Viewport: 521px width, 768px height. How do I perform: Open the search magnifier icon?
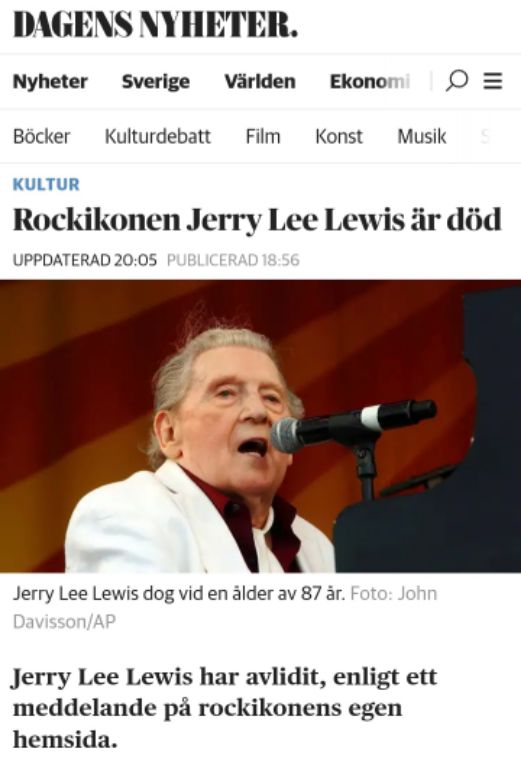pos(456,81)
